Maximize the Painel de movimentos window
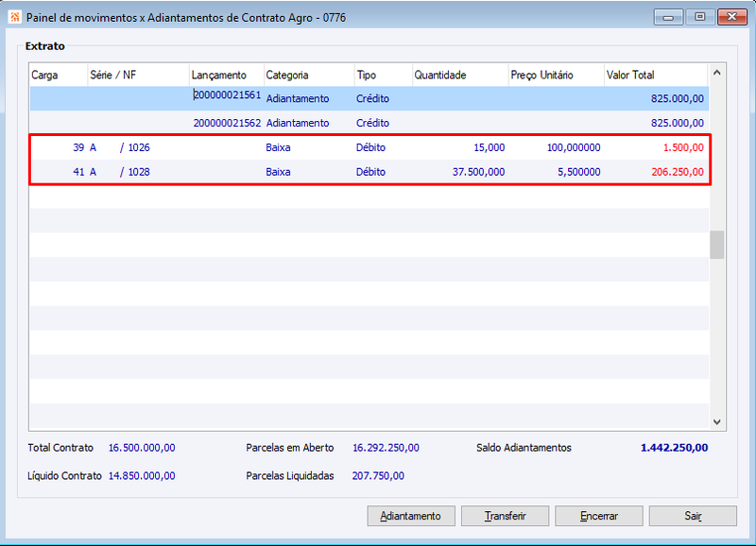Viewport: 756px width, 546px height. point(699,17)
